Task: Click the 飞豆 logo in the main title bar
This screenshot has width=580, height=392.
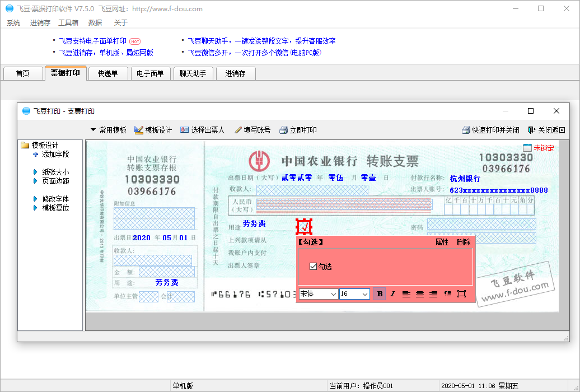Action: pos(10,8)
